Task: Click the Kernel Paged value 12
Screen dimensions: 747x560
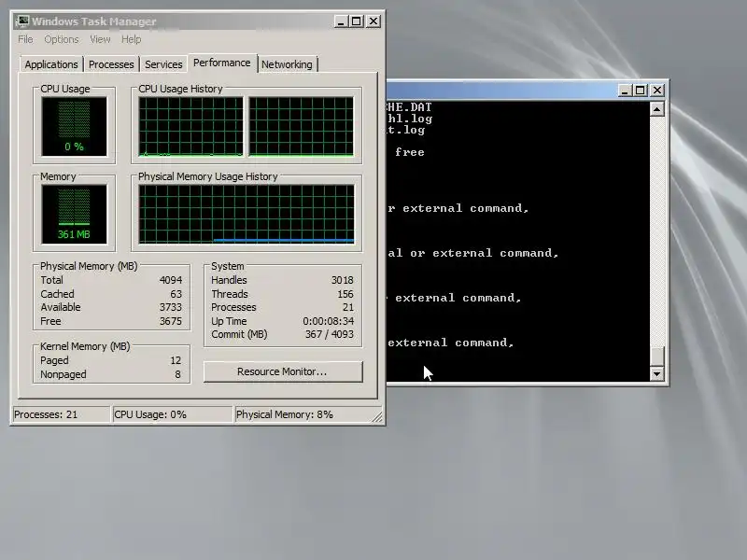Action: [x=176, y=360]
